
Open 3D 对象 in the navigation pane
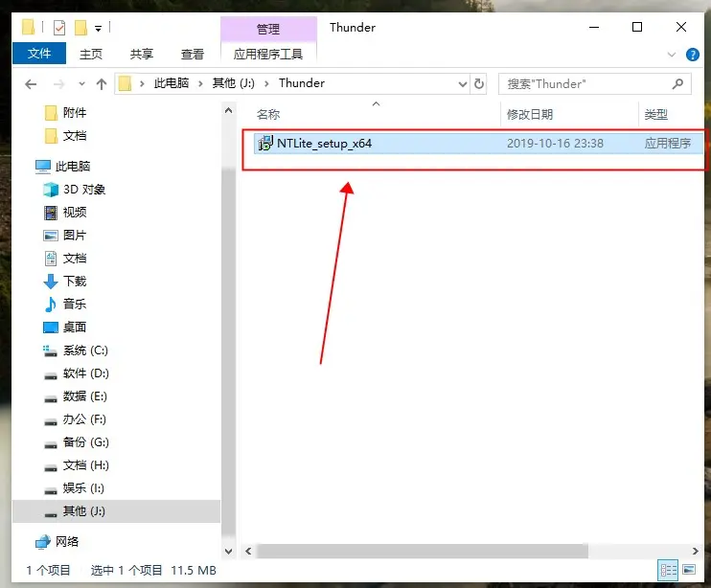click(x=75, y=190)
